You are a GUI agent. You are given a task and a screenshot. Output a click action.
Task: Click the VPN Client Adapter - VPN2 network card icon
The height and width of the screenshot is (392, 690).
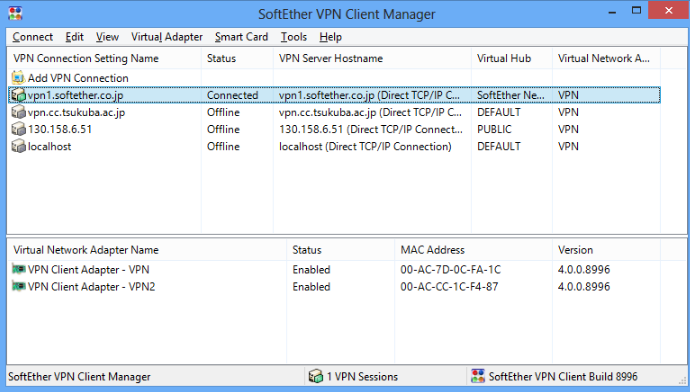pos(18,286)
